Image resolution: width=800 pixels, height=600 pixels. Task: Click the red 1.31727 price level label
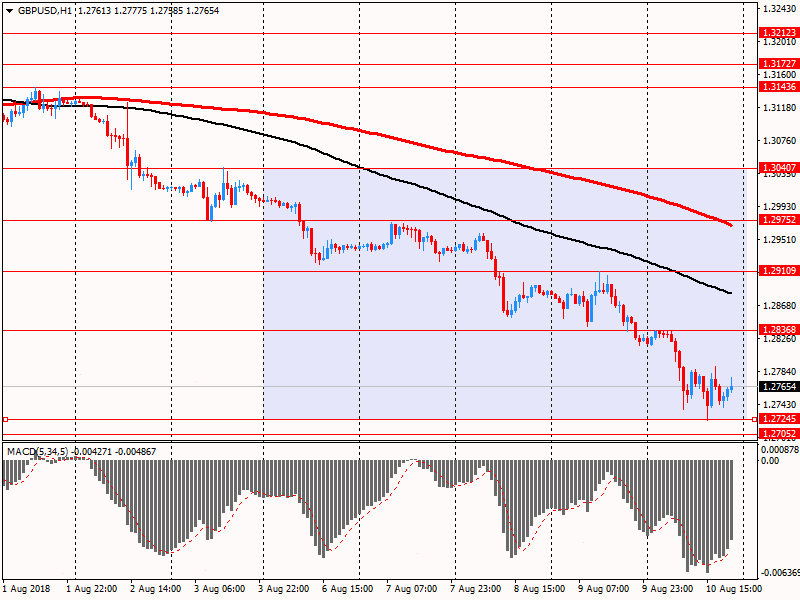pos(779,64)
